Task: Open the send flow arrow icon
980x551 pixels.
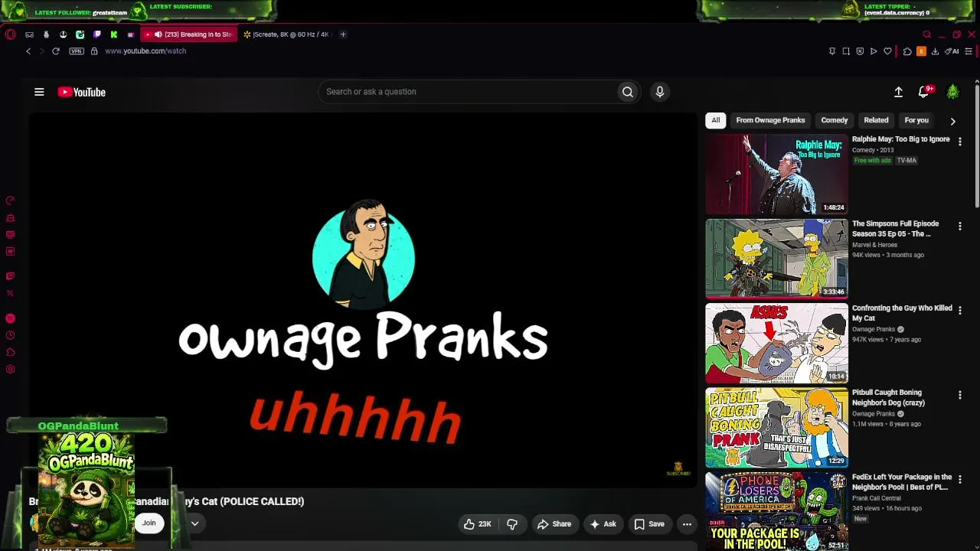Action: (x=874, y=51)
